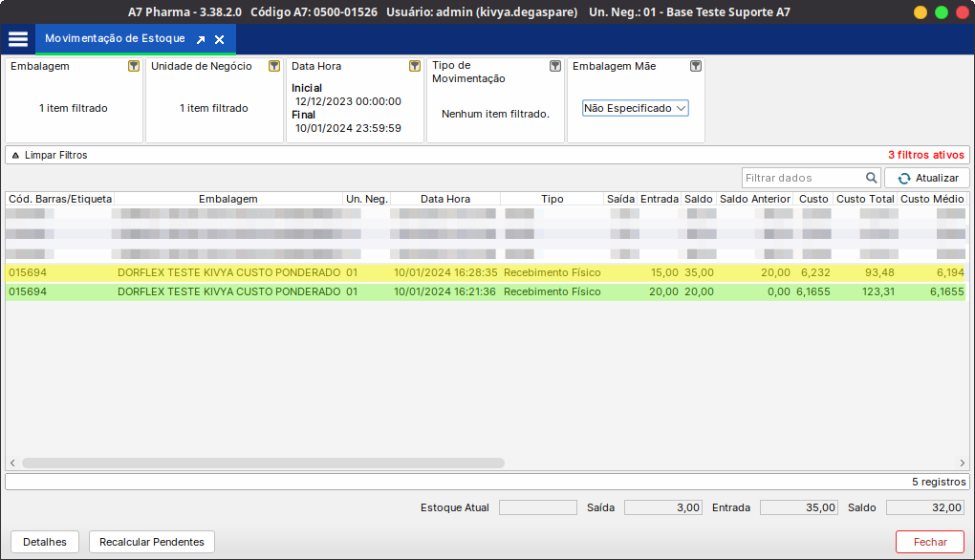Collapse the filters panel via Limpar Filtros arrow

(14, 155)
